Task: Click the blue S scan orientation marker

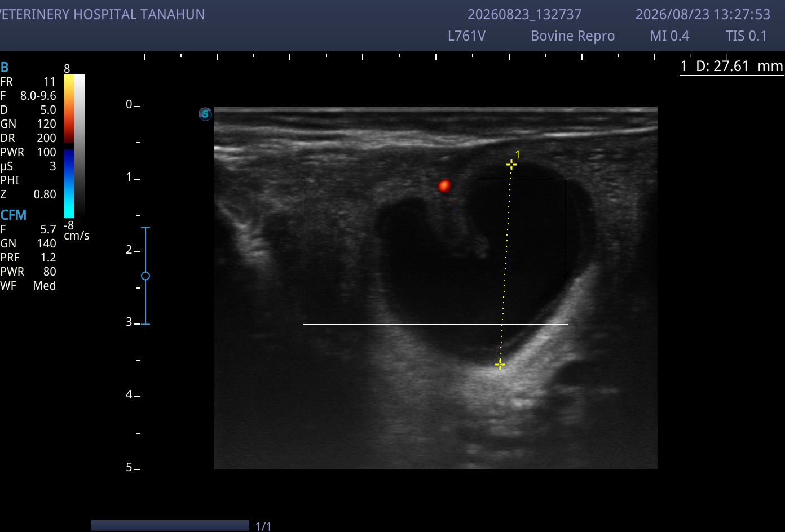Action: click(x=205, y=114)
